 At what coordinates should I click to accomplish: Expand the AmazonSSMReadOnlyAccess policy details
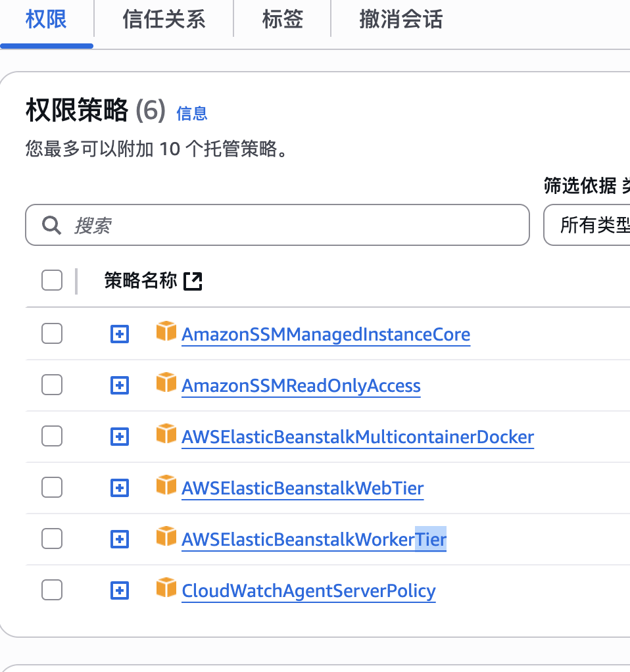coord(120,385)
